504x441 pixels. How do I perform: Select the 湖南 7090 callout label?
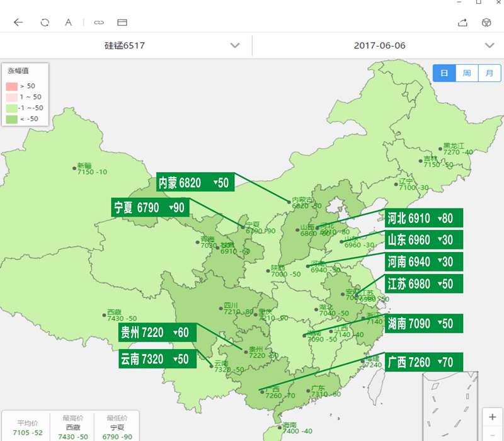(x=424, y=323)
